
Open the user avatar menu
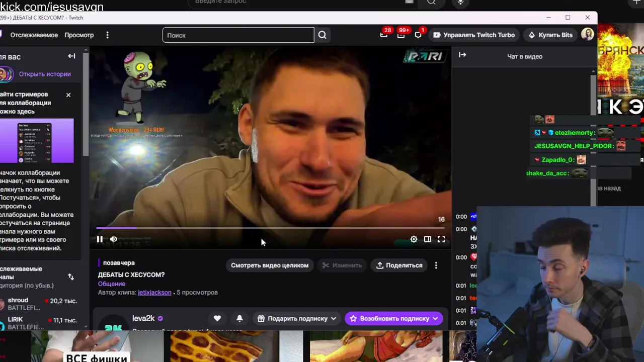(x=587, y=35)
